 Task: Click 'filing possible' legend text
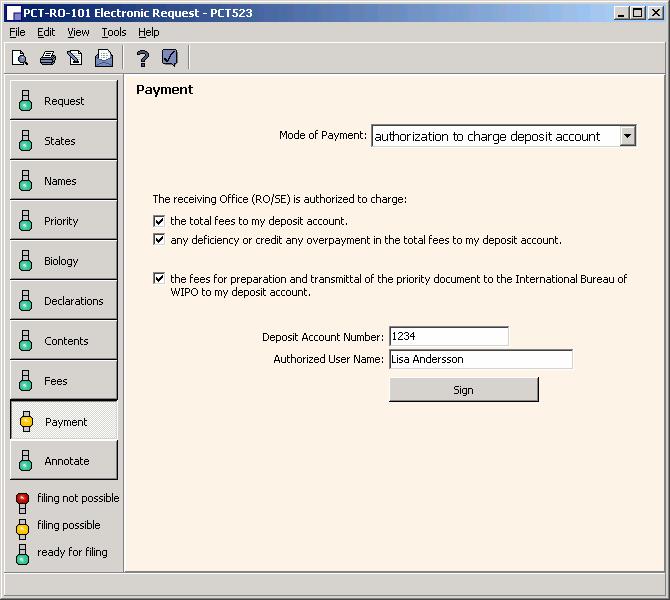tap(69, 525)
